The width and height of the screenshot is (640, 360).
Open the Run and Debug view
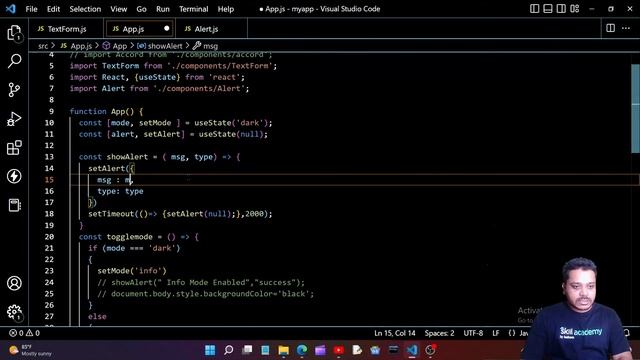[14, 119]
